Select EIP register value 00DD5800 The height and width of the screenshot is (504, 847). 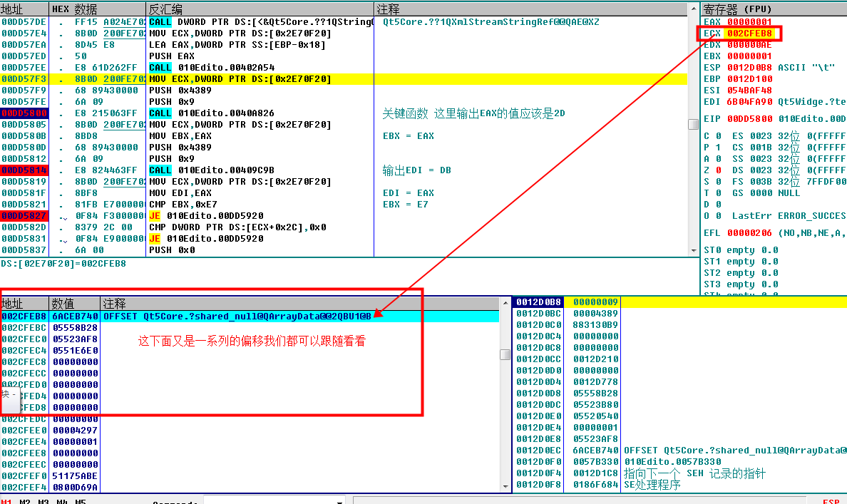point(749,119)
